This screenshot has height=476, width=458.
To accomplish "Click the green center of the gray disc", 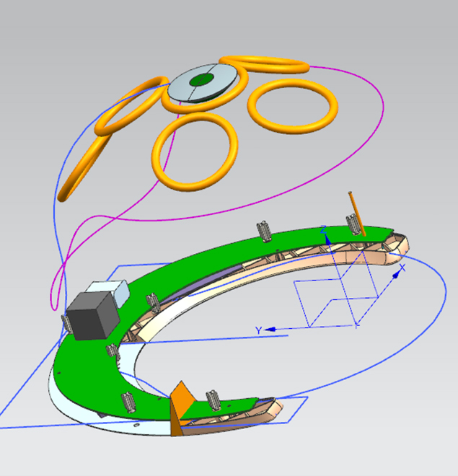I will tap(202, 81).
